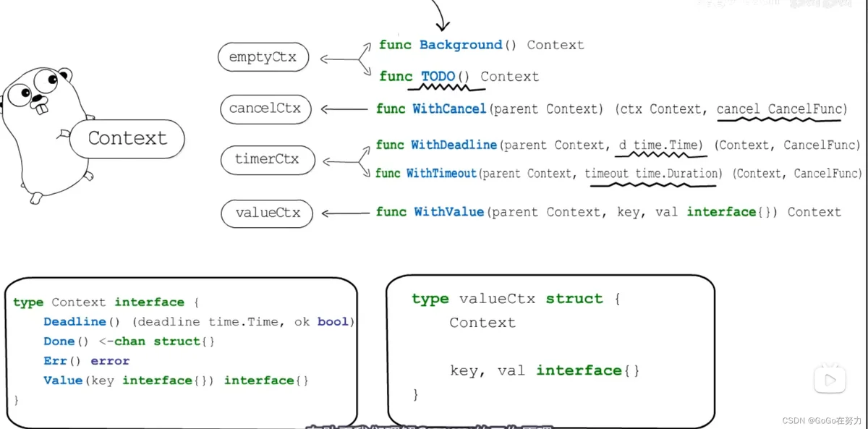
Task: Click the arrow pointing at cancelCtx
Action: (344, 109)
